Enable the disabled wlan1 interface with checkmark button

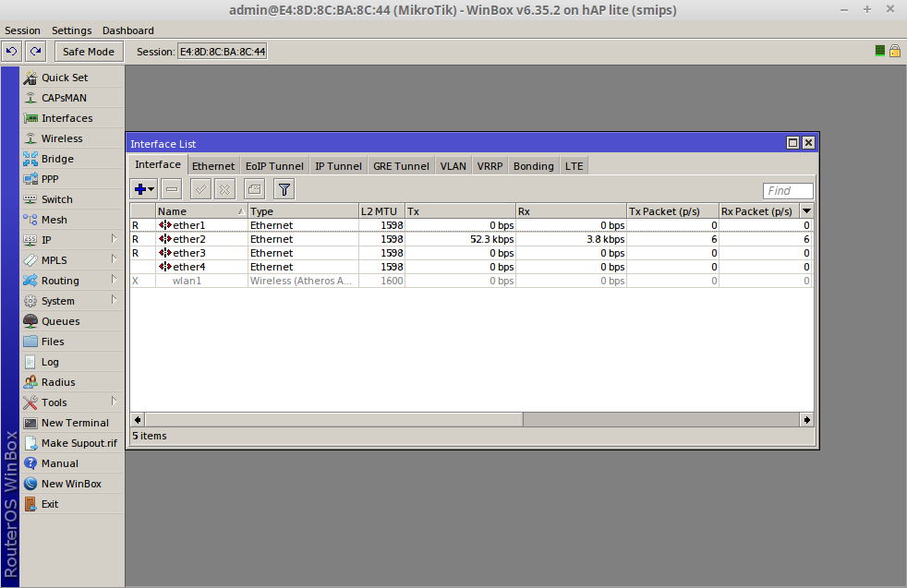pos(200,188)
